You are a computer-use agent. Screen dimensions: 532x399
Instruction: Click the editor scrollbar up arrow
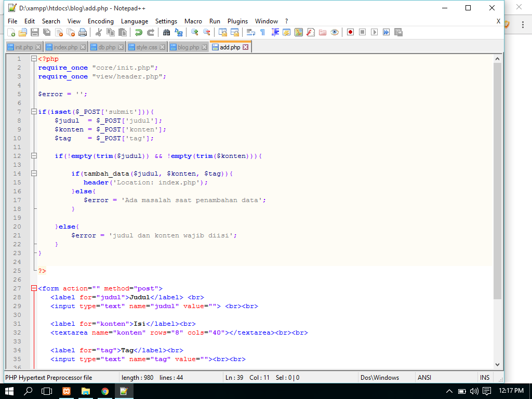tap(497, 59)
